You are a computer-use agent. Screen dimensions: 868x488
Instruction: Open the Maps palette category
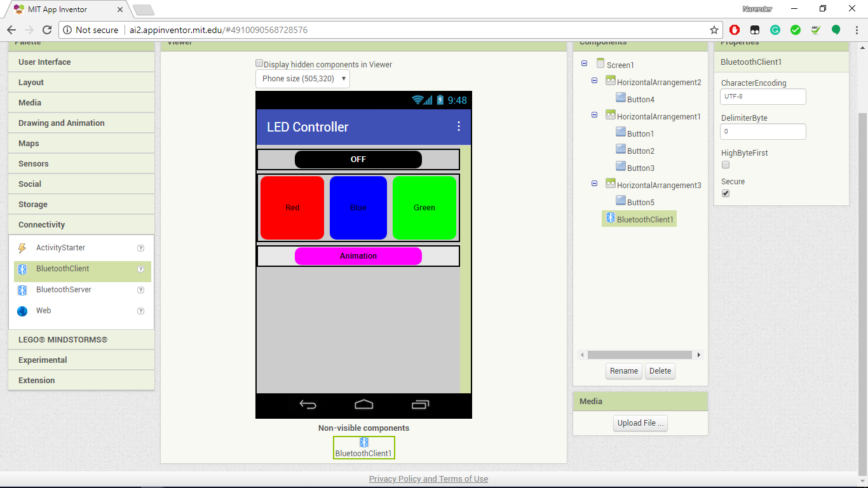(x=81, y=144)
